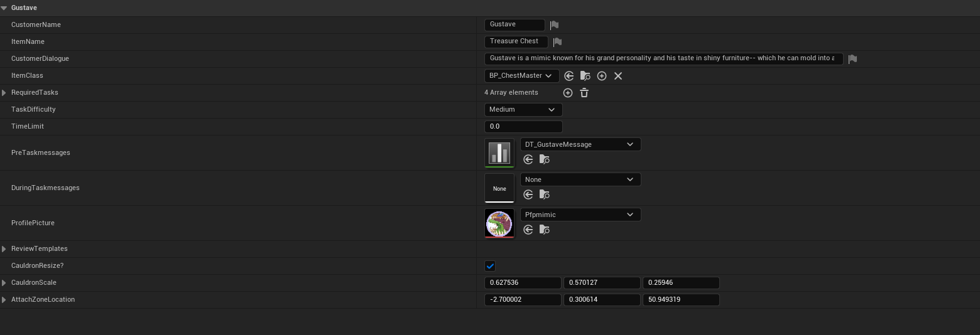
Task: Expand the AttachZoneLocation vector row
Action: [4, 300]
